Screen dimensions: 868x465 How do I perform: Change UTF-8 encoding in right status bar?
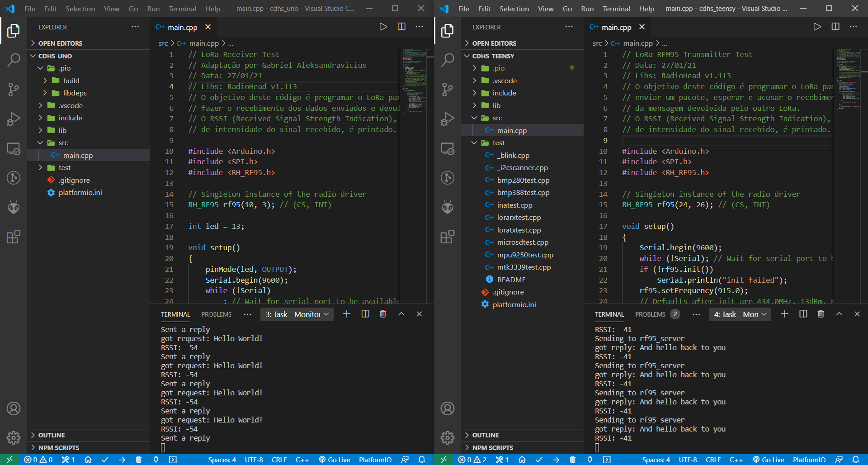pyautogui.click(x=688, y=460)
